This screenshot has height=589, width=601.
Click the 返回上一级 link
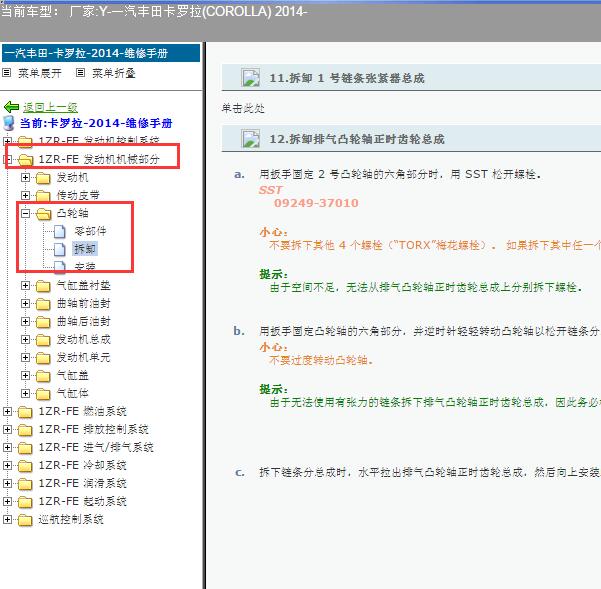(x=50, y=107)
